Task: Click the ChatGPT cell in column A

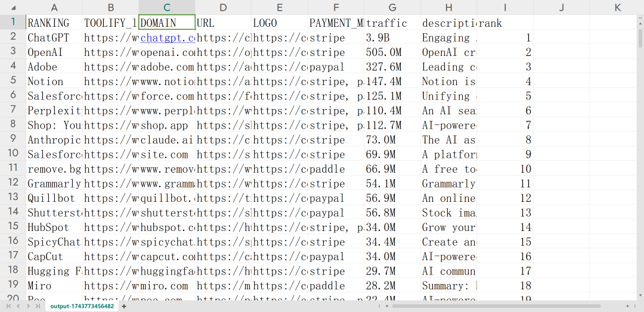Action: [54, 38]
